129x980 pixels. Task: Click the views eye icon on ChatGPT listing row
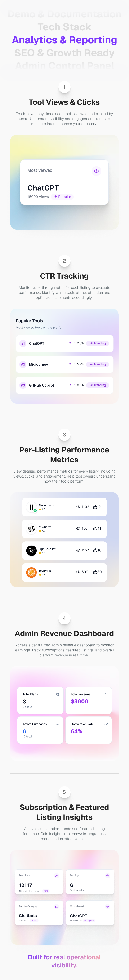pos(78,529)
